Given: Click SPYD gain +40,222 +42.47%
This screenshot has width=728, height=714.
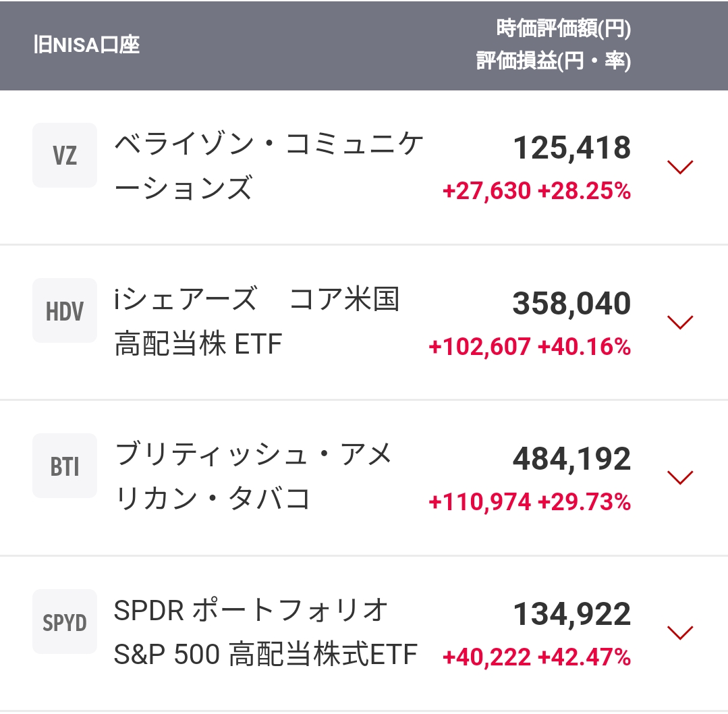Looking at the screenshot, I should click(536, 657).
